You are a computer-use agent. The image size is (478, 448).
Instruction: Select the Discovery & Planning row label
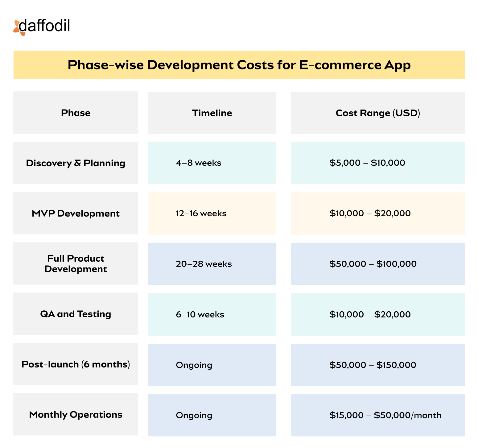click(76, 163)
